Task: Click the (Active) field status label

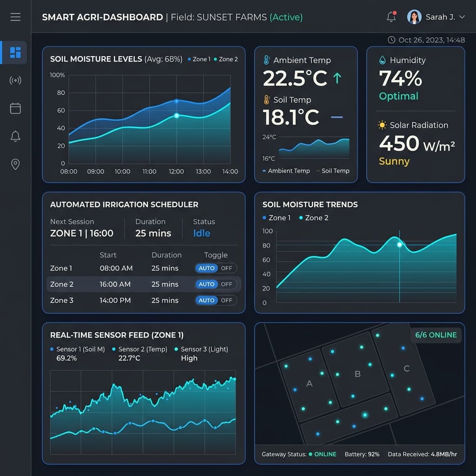Action: tap(286, 17)
